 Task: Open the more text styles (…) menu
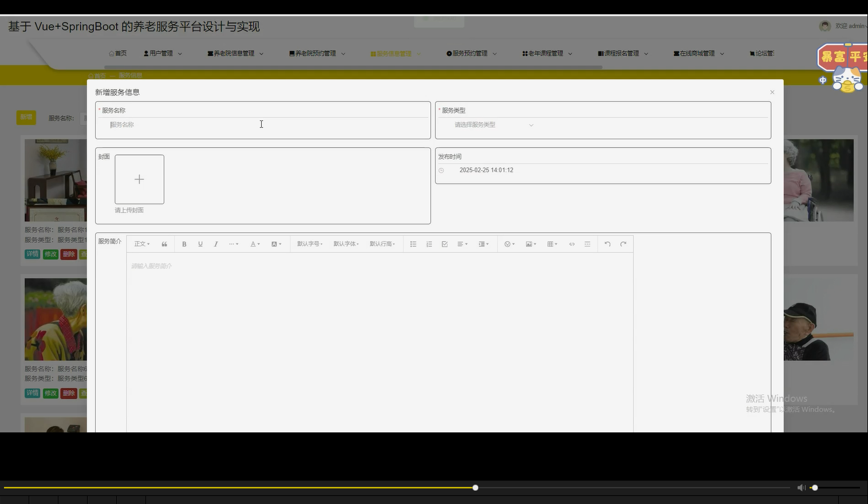(x=234, y=244)
